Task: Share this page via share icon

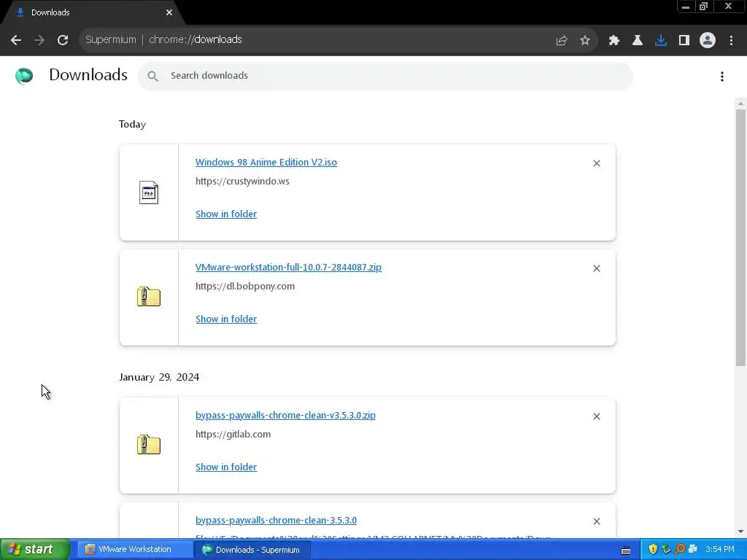Action: 562,41
